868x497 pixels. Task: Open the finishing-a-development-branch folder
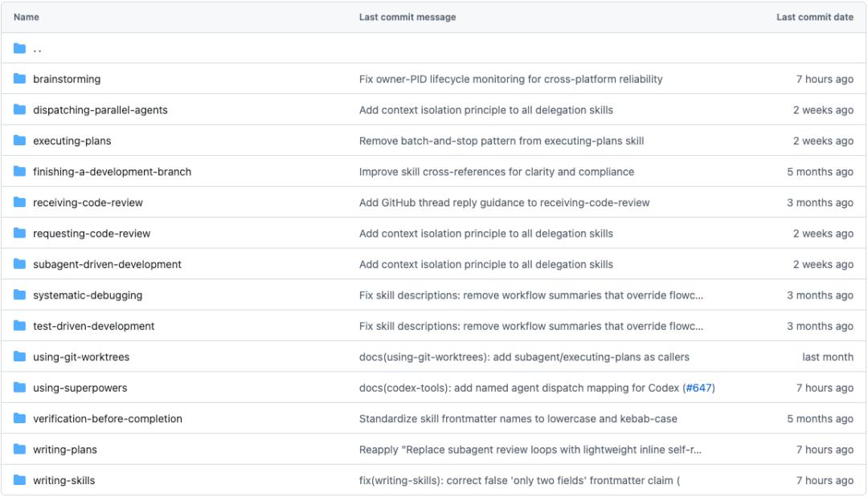[112, 172]
